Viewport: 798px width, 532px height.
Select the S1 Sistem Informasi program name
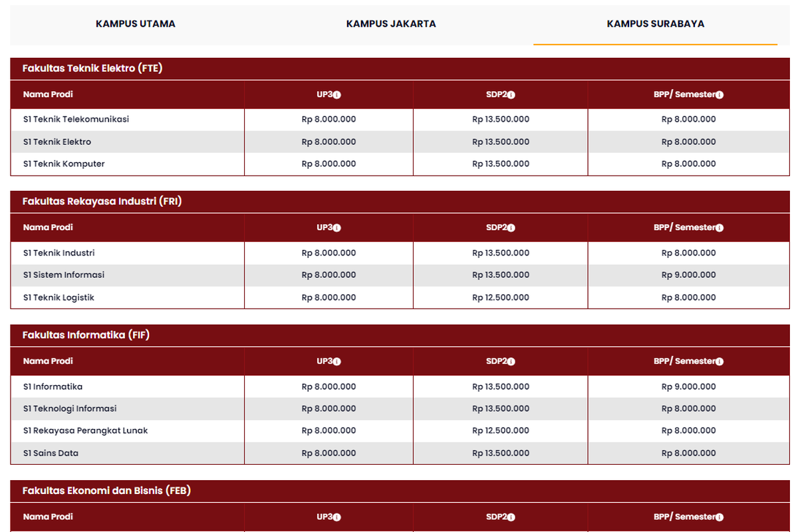click(64, 275)
